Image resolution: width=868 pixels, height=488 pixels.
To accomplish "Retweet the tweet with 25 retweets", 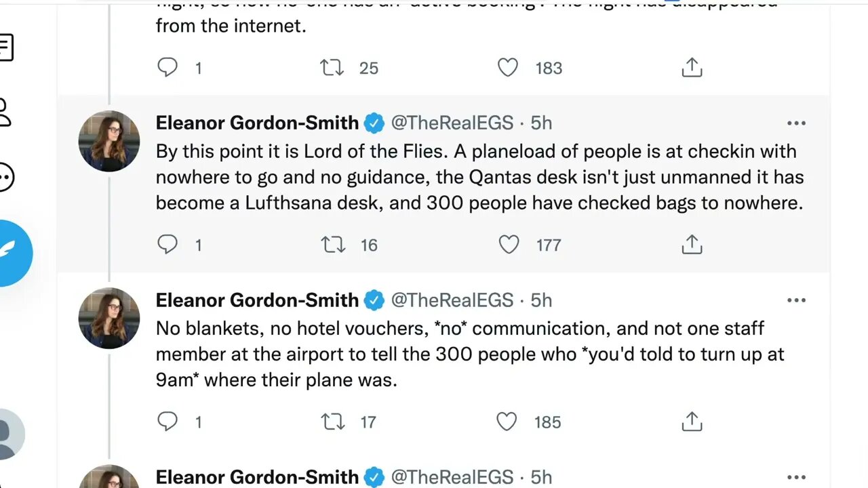I will 332,68.
